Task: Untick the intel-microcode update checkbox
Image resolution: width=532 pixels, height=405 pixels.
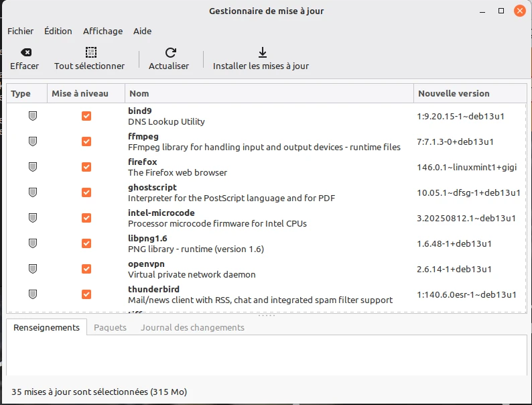Action: (86, 218)
